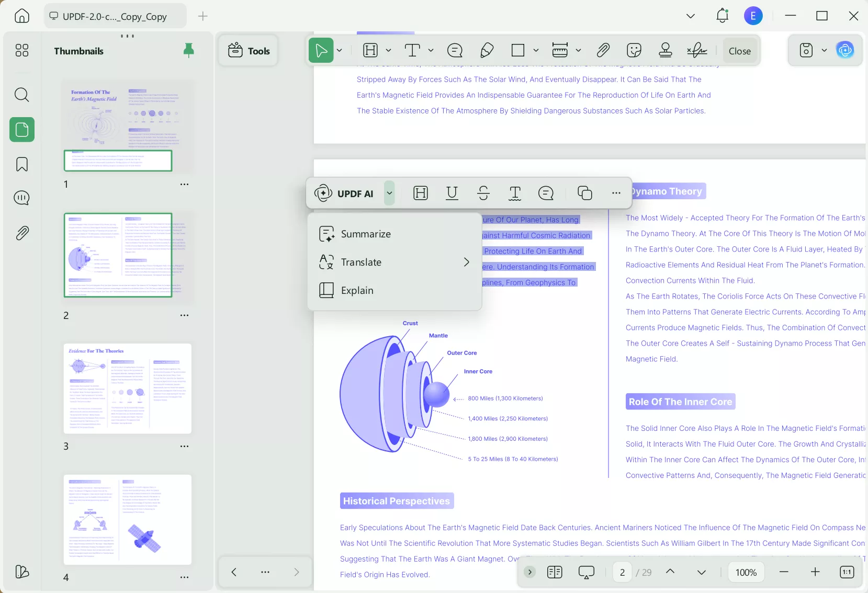Viewport: 868px width, 593px height.
Task: Select the Attach file paperclip tool
Action: coord(603,51)
